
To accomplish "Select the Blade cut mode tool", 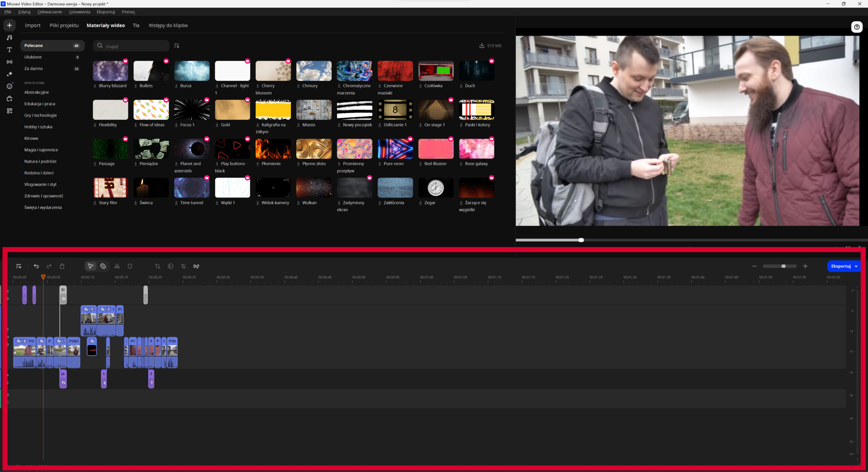I will click(103, 266).
